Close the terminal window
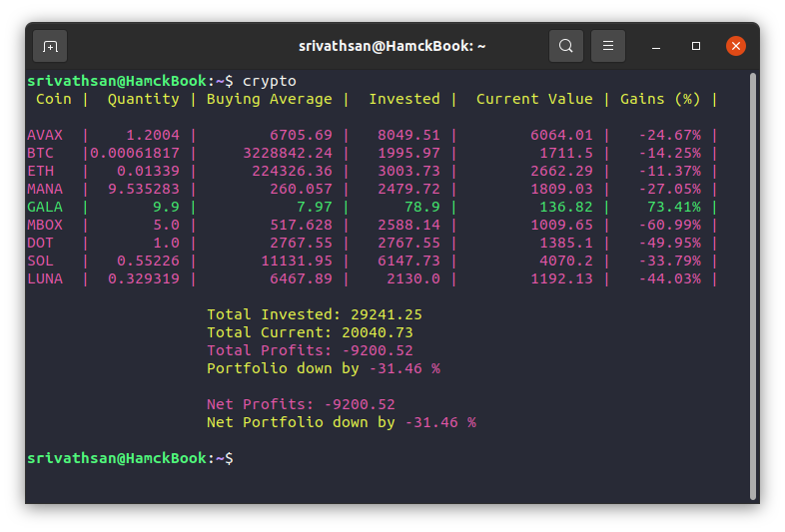 point(736,46)
